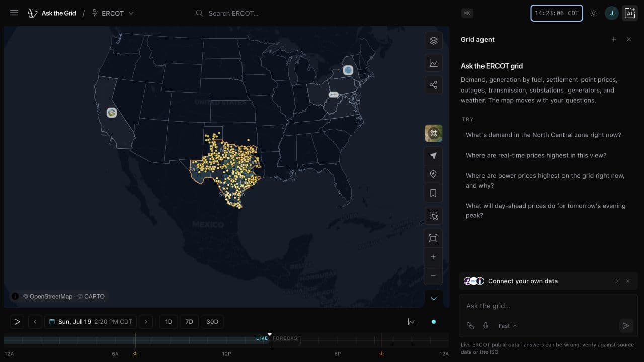Step to the previous time interval
Screen dimensions: 644x362
35,322
